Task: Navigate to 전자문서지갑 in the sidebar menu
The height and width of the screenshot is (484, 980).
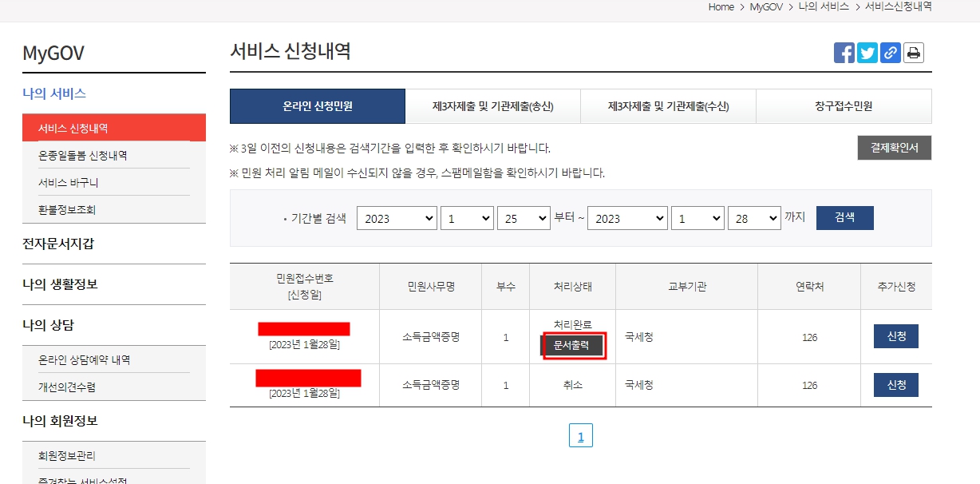Action: pos(58,244)
